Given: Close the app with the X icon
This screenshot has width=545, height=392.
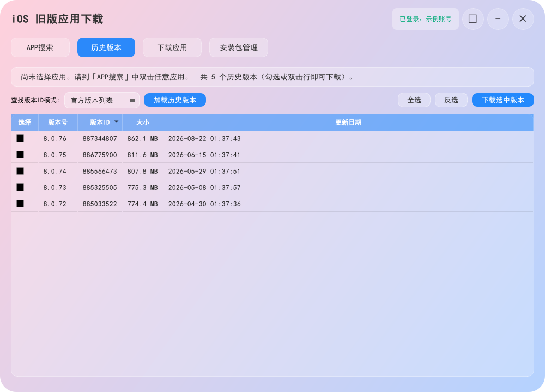Looking at the screenshot, I should [x=523, y=19].
